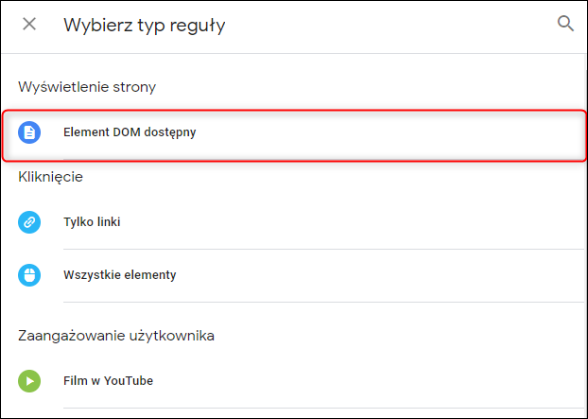Open search with the magnifier icon

[x=565, y=24]
